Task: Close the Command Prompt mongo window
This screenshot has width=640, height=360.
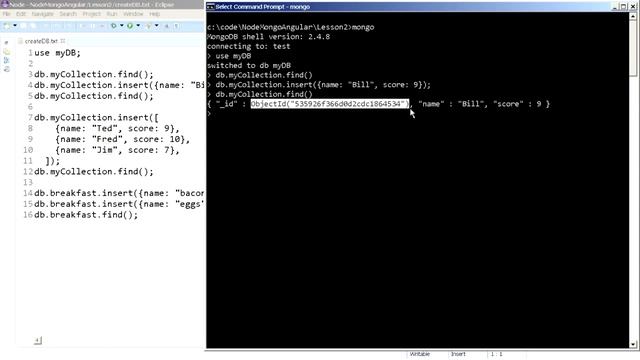Action: [x=633, y=7]
